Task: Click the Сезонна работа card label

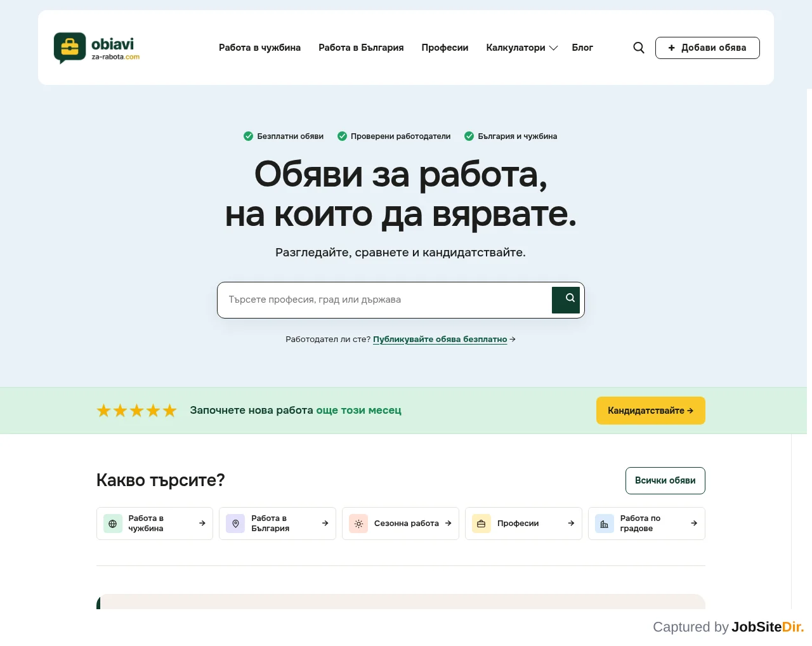Action: coord(407,524)
